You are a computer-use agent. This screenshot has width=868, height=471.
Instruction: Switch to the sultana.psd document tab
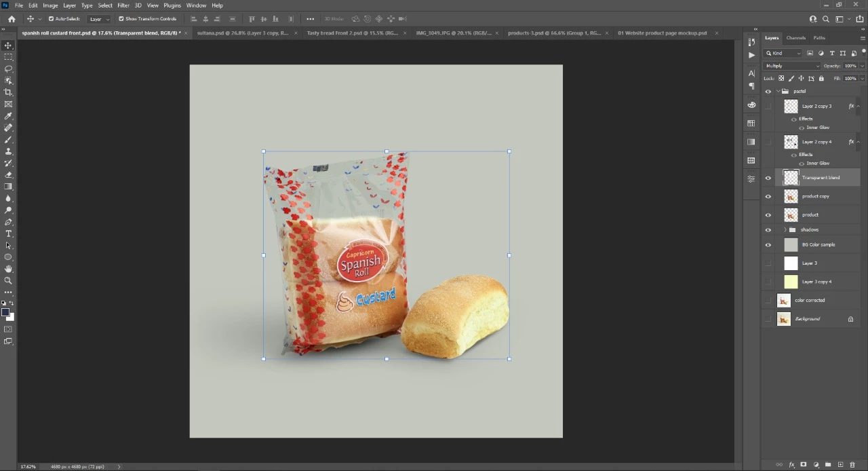[243, 33]
